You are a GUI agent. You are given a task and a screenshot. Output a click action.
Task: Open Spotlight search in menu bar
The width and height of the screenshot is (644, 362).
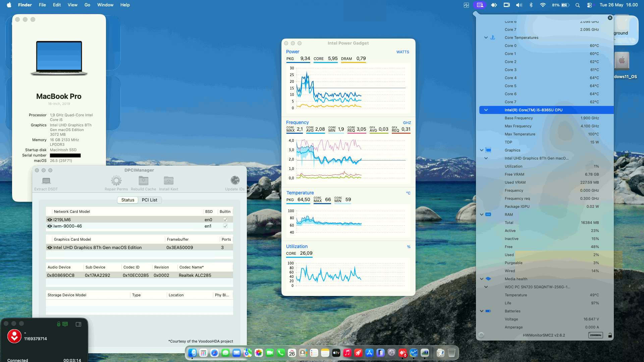[577, 5]
